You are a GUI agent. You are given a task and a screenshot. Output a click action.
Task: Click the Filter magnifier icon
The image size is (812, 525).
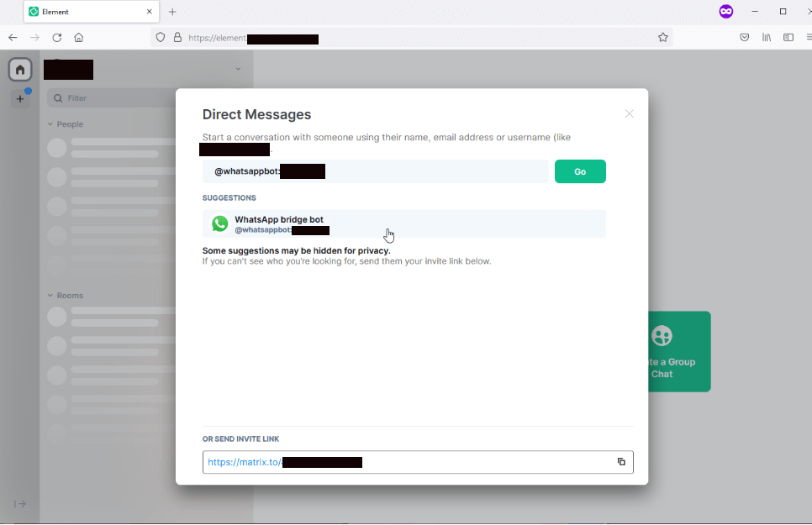[x=58, y=97]
